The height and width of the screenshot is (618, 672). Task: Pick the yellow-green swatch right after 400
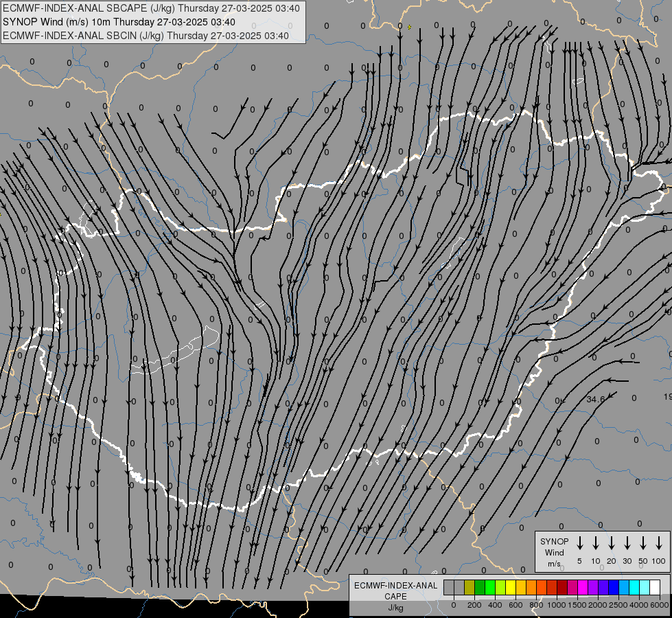[500, 587]
